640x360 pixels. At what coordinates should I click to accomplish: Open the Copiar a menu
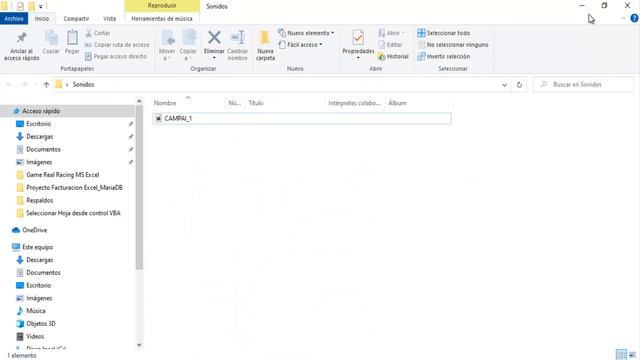click(x=188, y=46)
